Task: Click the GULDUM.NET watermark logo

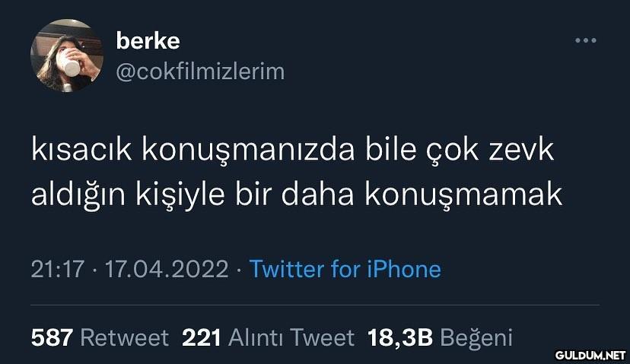Action: coord(590,355)
